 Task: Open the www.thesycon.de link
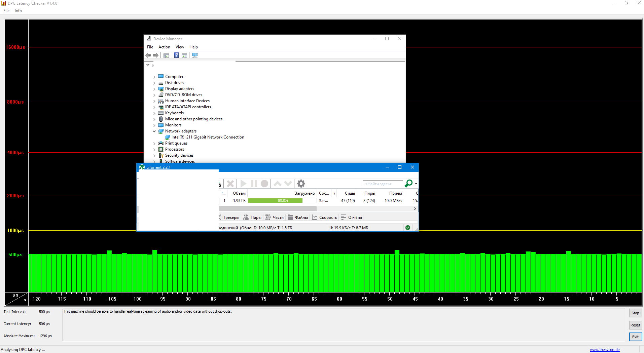605,350
